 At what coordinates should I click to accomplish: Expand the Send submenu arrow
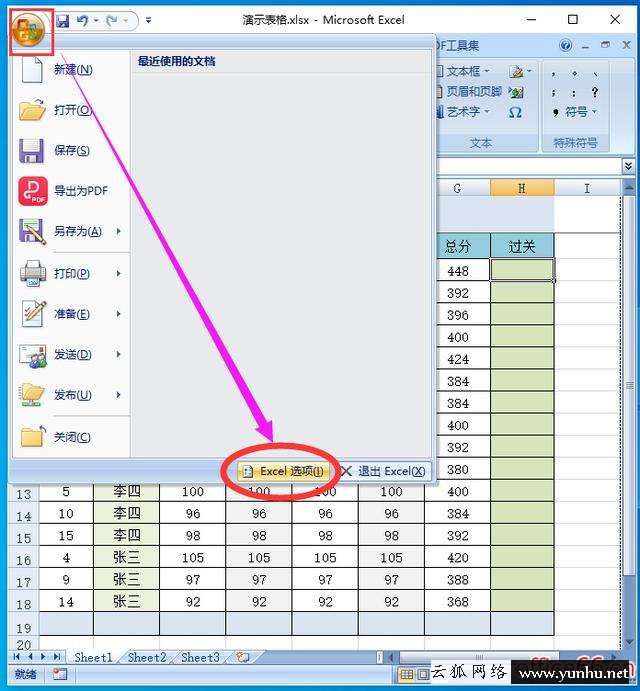[119, 354]
